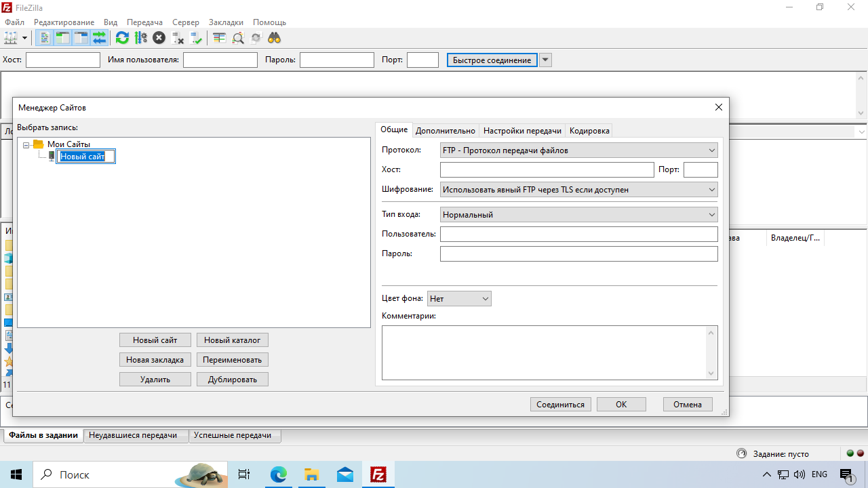Open the Mail app from the taskbar
This screenshot has height=488, width=868.
(344, 474)
